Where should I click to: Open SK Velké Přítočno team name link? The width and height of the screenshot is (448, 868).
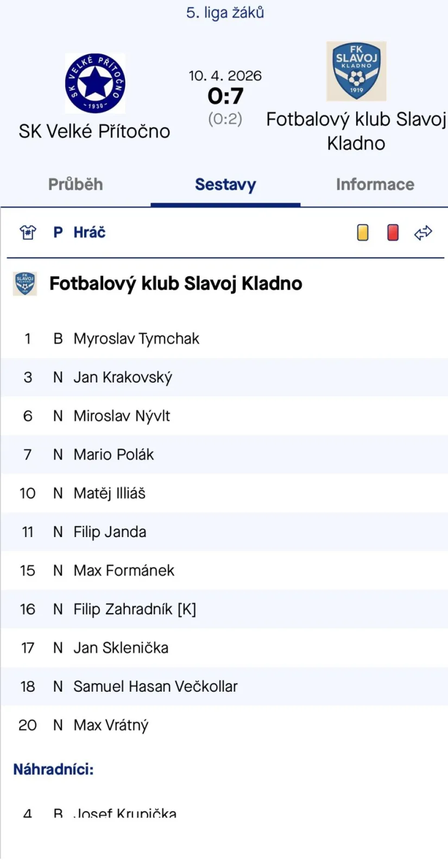point(94,131)
